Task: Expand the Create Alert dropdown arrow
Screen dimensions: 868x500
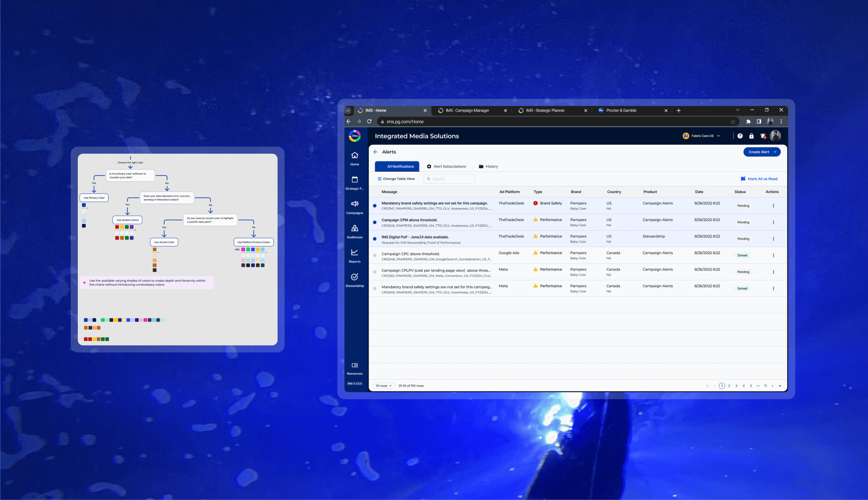Action: coord(775,152)
